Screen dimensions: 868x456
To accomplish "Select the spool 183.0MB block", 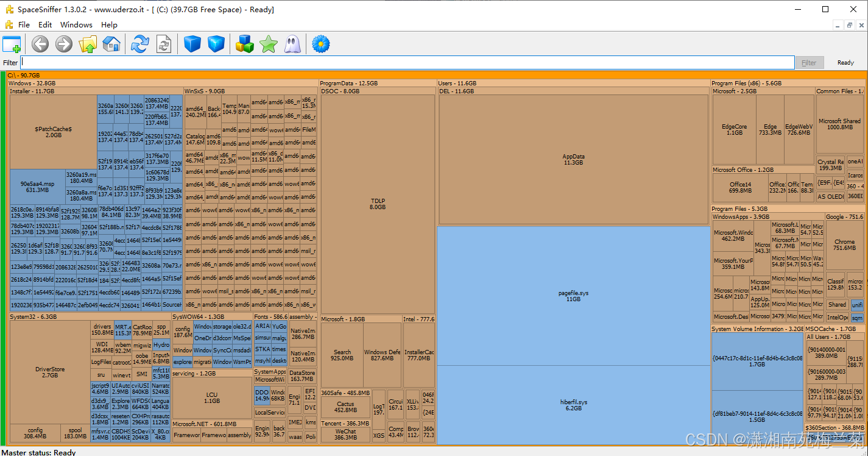I will 76,433.
